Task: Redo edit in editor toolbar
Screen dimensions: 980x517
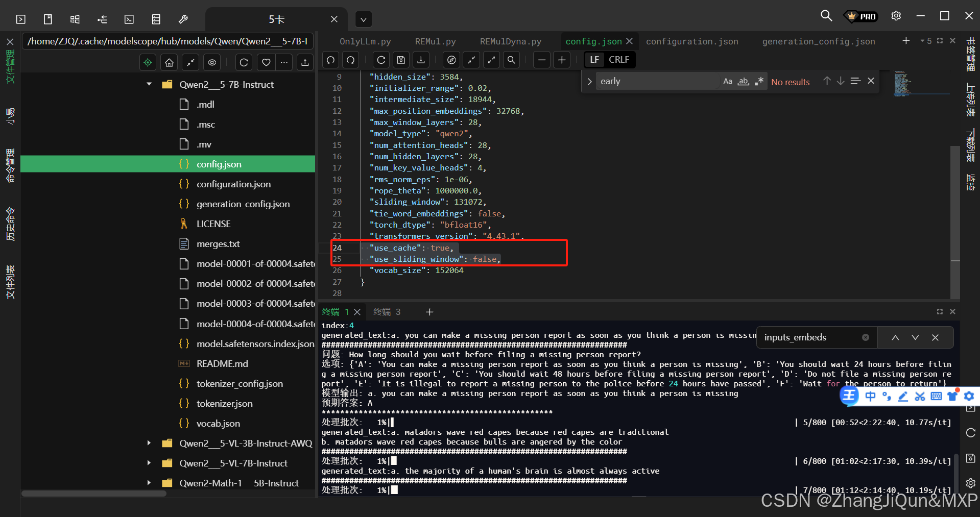Action: [351, 60]
